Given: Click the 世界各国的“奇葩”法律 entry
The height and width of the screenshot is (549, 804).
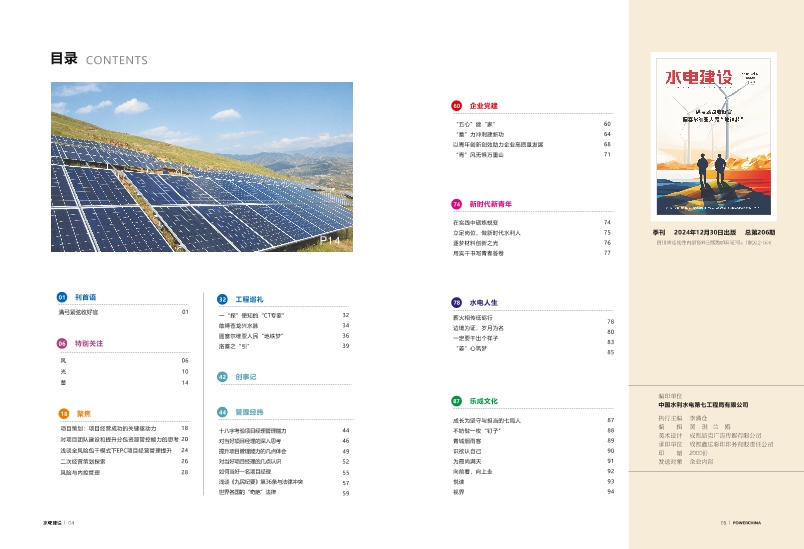Looking at the screenshot, I should [x=247, y=492].
